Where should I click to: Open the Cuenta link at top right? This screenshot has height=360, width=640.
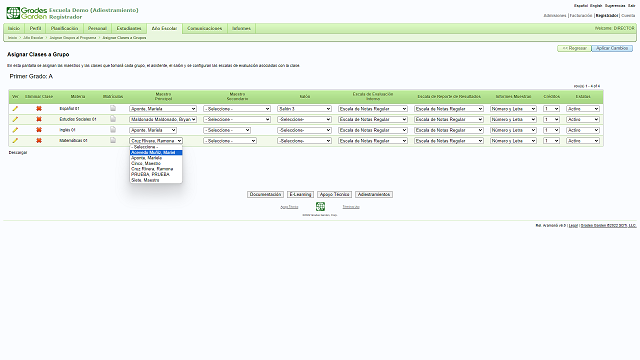628,16
